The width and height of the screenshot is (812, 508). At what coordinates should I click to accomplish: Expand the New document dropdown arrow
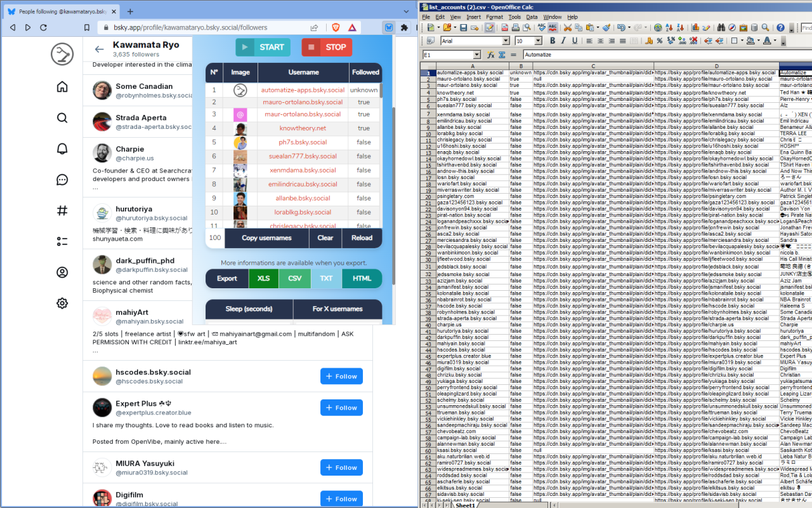(x=438, y=28)
